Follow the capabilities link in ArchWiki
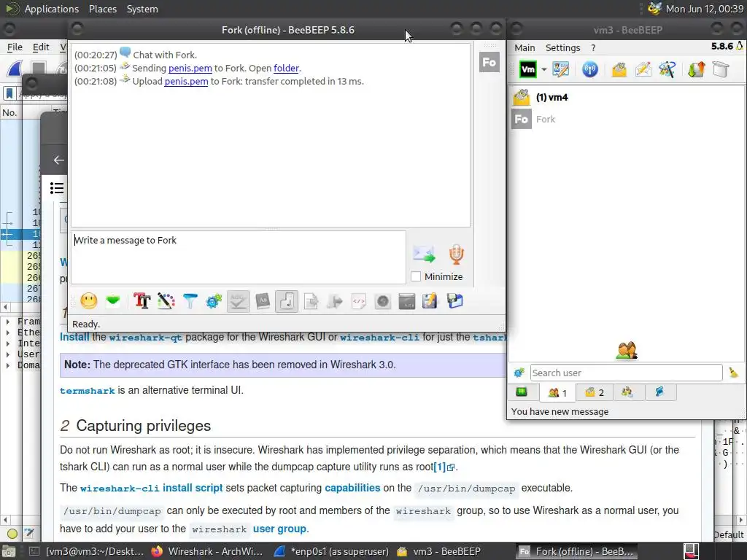Viewport: 747px width, 560px height. tap(352, 488)
